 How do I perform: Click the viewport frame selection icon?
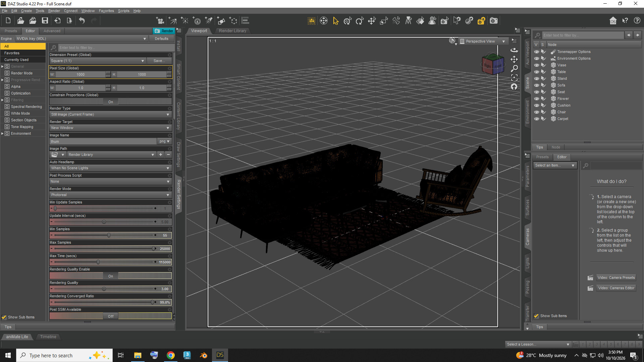514,77
